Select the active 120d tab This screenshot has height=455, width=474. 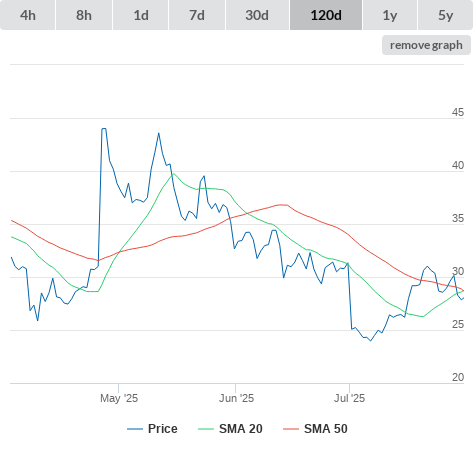(326, 15)
